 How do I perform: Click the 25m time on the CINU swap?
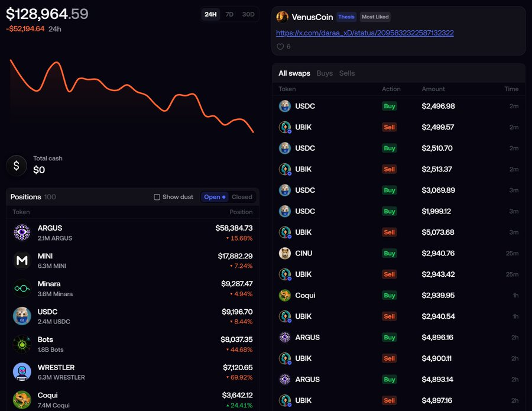pyautogui.click(x=512, y=254)
